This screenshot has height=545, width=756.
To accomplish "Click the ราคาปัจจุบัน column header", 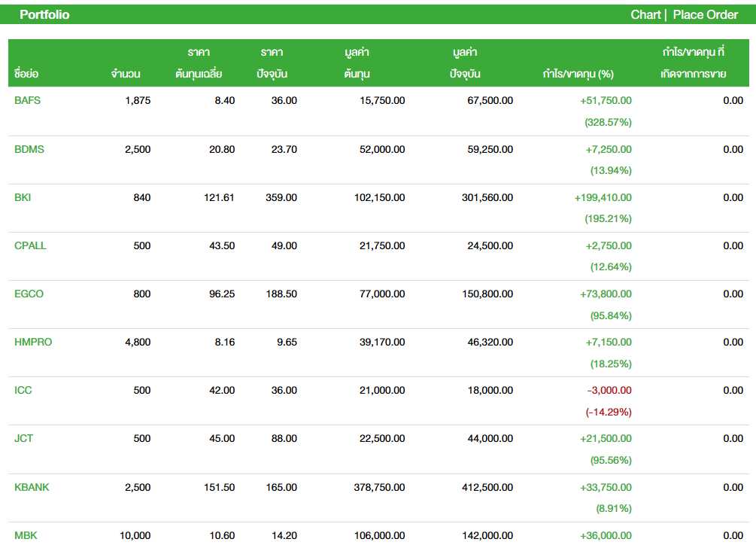I will (272, 62).
